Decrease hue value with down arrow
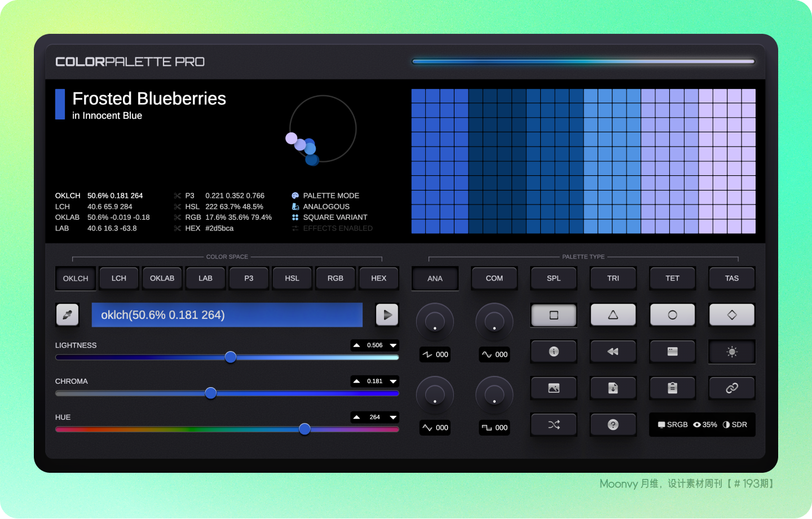The width and height of the screenshot is (812, 519). tap(393, 418)
